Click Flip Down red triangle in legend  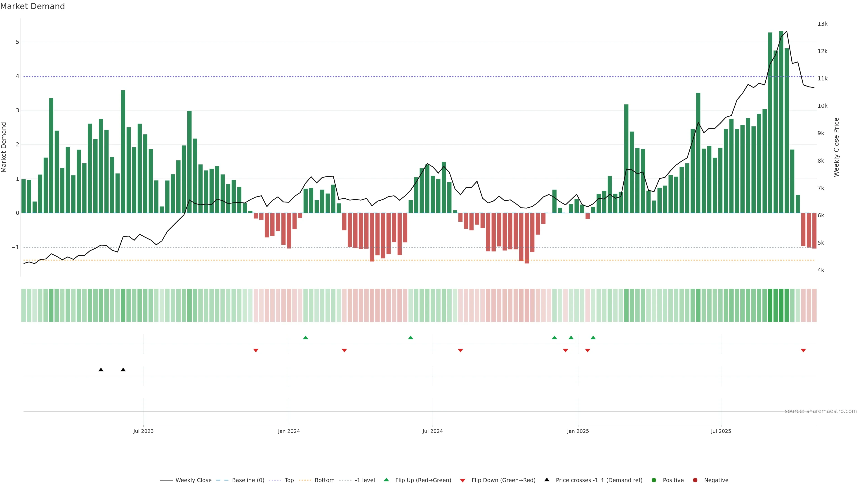463,481
